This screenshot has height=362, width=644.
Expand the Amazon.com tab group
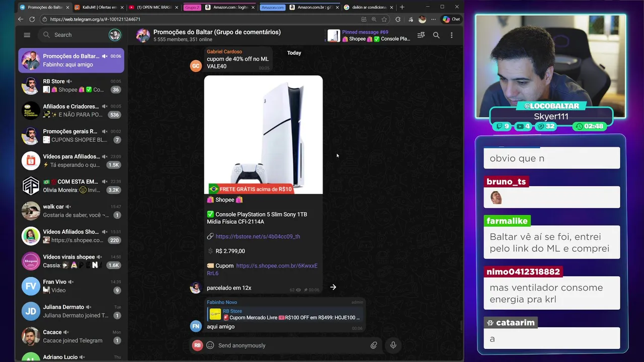tap(273, 7)
